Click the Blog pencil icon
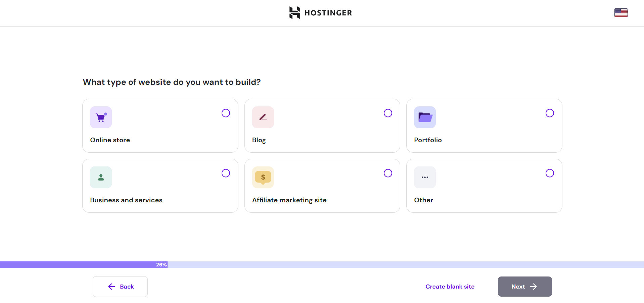This screenshot has width=644, height=303. click(263, 117)
